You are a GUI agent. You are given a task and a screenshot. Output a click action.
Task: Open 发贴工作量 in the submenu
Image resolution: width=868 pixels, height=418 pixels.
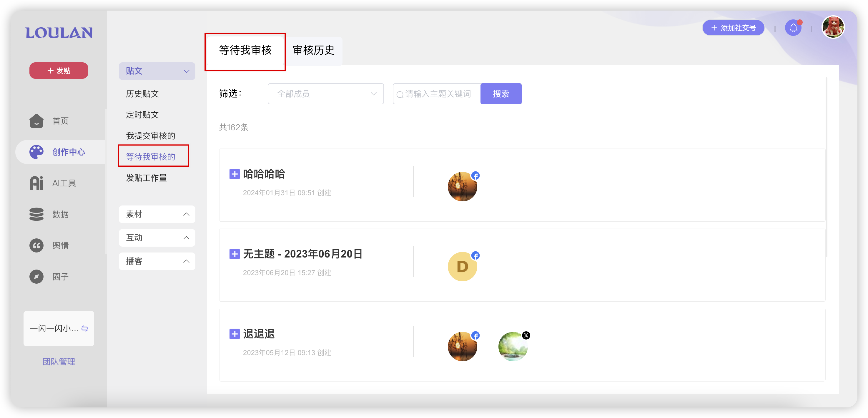point(147,178)
